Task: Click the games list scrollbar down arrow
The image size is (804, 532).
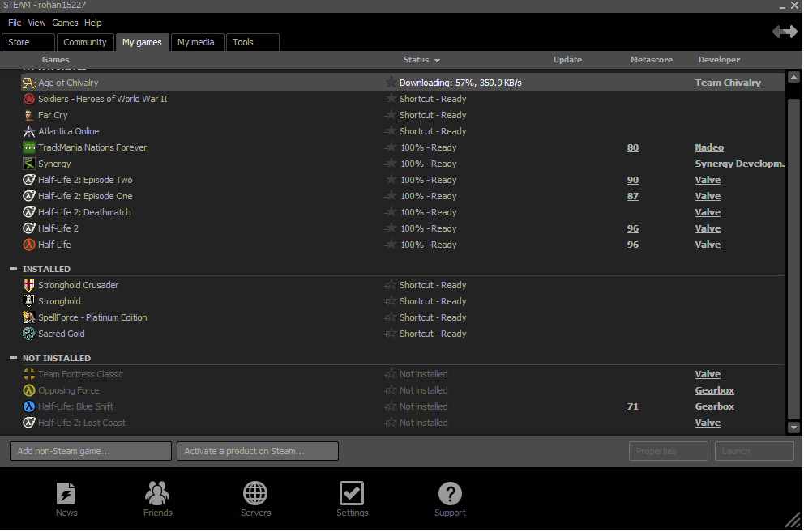Action: tap(793, 428)
